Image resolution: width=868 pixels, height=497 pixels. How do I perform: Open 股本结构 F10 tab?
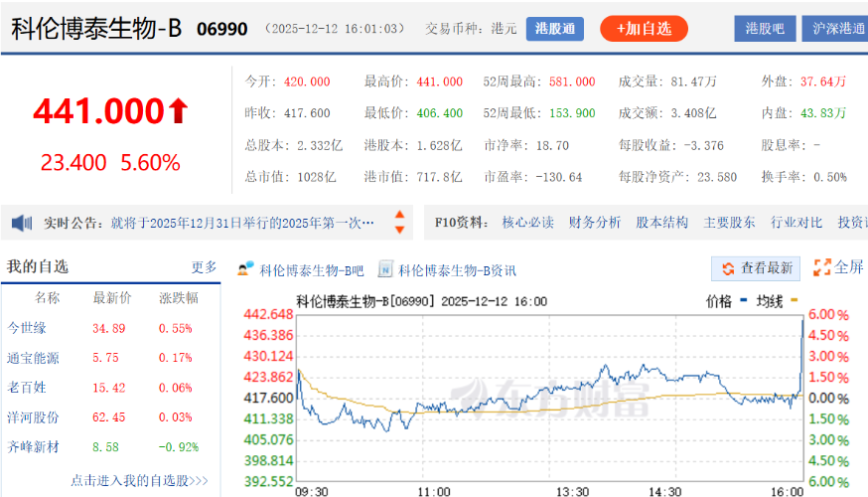coord(661,223)
